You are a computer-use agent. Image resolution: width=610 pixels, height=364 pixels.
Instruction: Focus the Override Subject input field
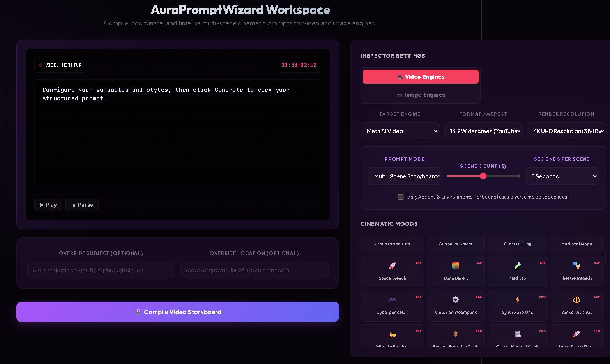(x=101, y=270)
